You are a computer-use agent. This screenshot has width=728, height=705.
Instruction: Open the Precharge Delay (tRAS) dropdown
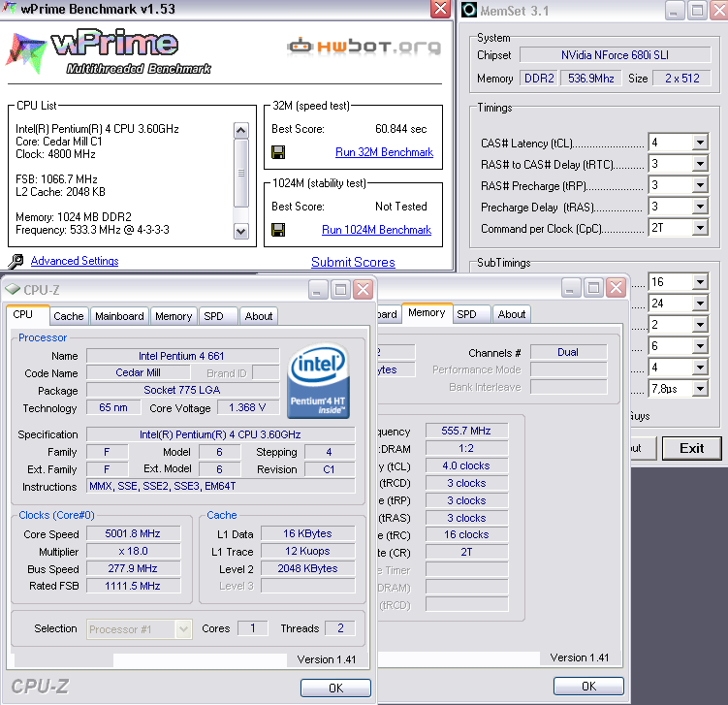[700, 207]
